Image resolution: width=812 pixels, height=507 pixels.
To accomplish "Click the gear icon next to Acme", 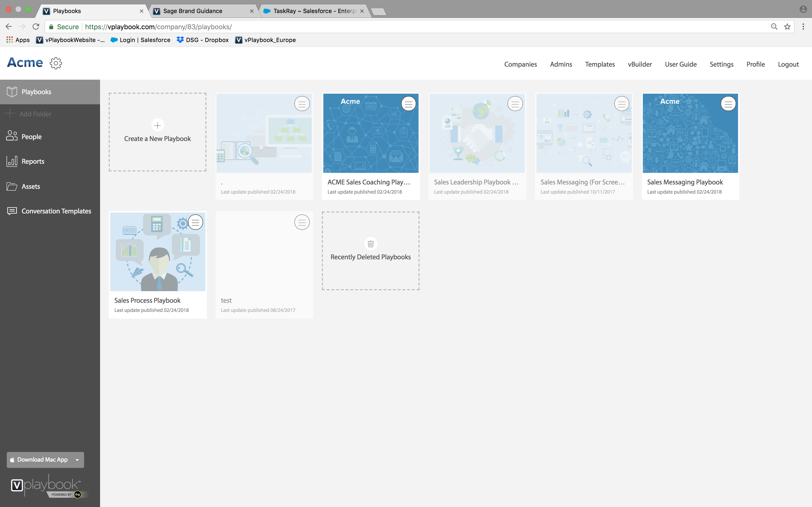I will tap(56, 63).
